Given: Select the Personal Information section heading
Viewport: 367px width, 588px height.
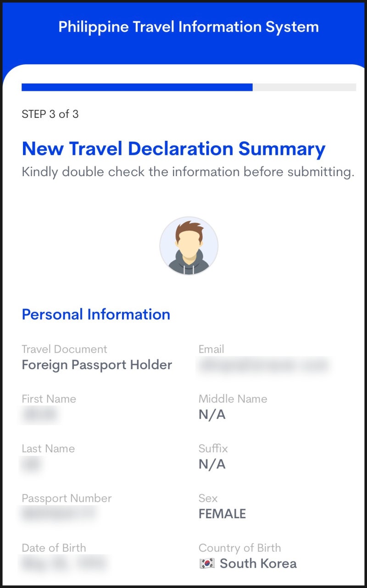Looking at the screenshot, I should [96, 315].
